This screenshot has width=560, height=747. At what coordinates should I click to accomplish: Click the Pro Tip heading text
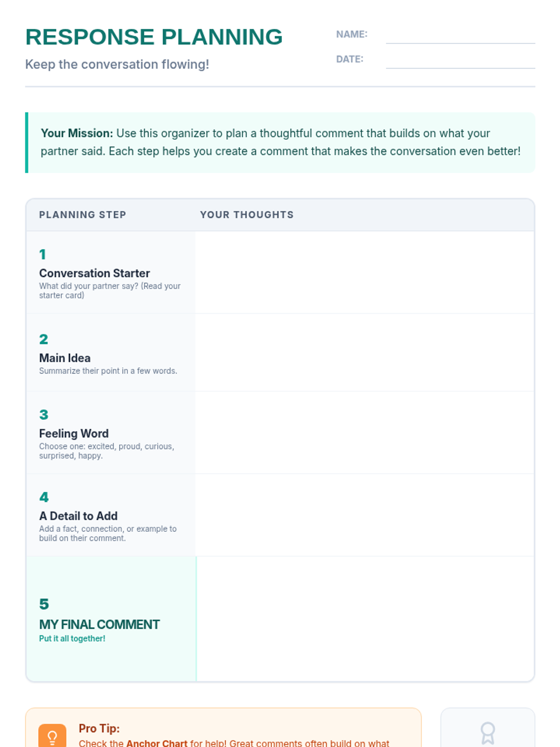click(x=99, y=728)
